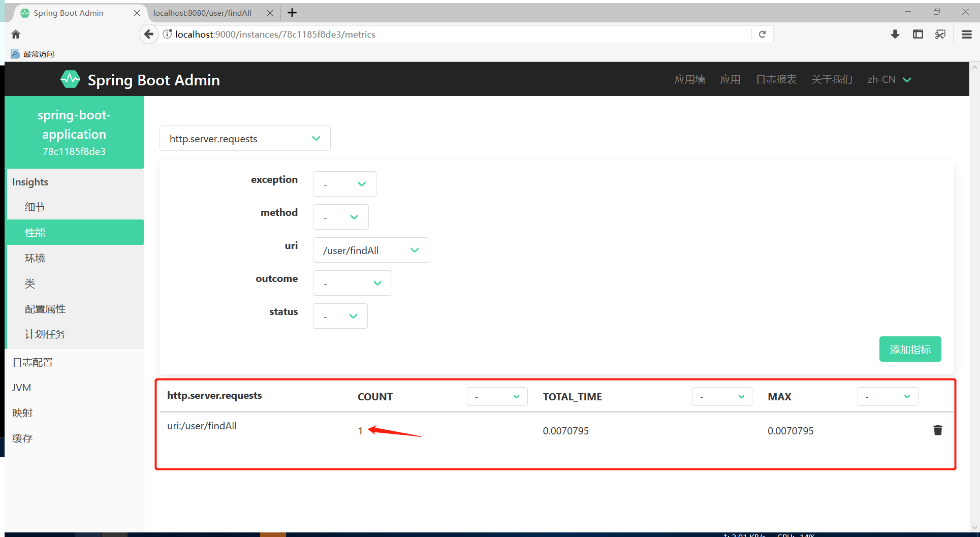Expand the exception tag dropdown

(x=344, y=184)
